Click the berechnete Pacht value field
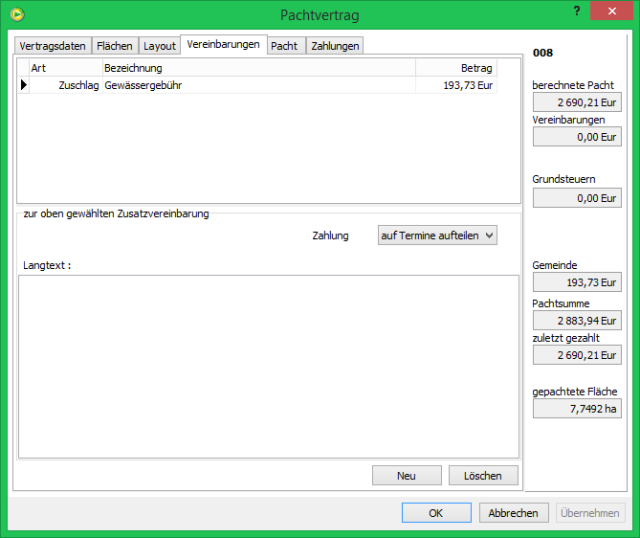Image resolution: width=640 pixels, height=538 pixels. click(x=576, y=102)
